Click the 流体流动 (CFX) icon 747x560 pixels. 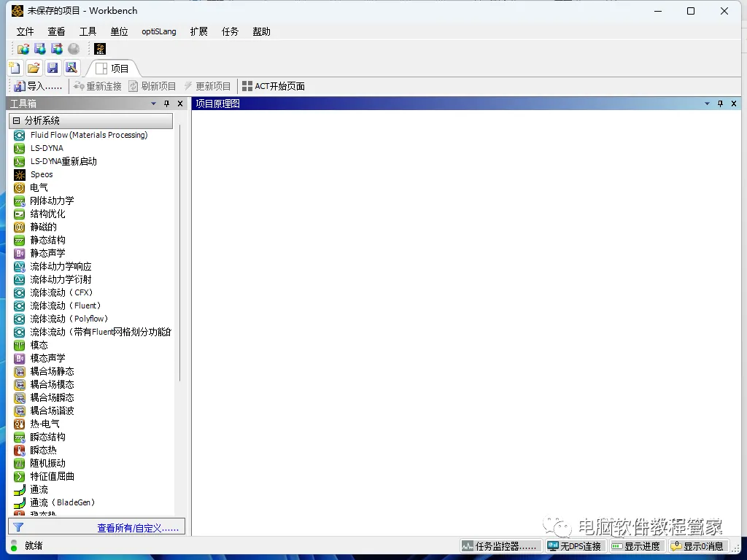point(19,293)
